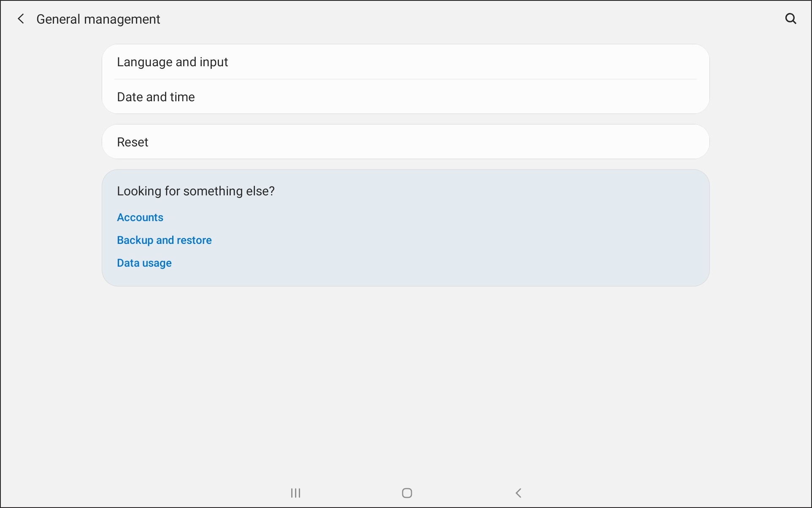The image size is (812, 508).
Task: Follow the Backup and restore link
Action: point(164,240)
